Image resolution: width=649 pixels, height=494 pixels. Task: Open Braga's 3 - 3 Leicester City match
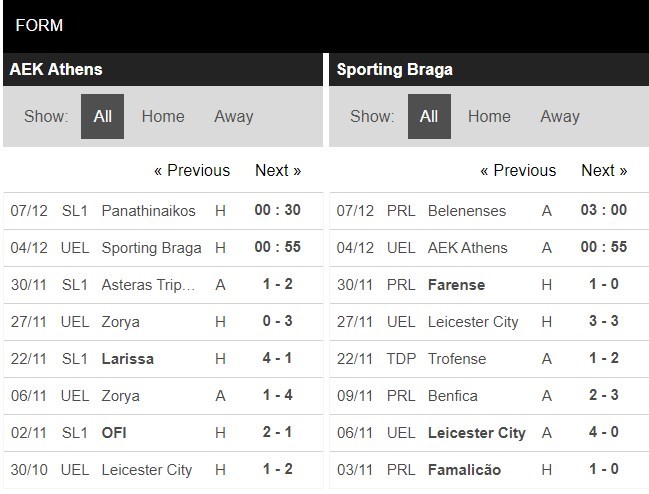click(x=473, y=322)
